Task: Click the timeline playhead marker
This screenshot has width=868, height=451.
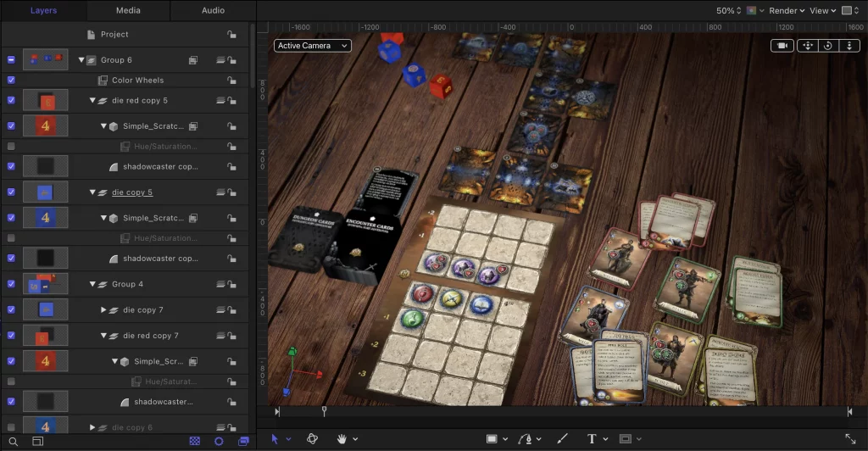Action: click(x=325, y=410)
